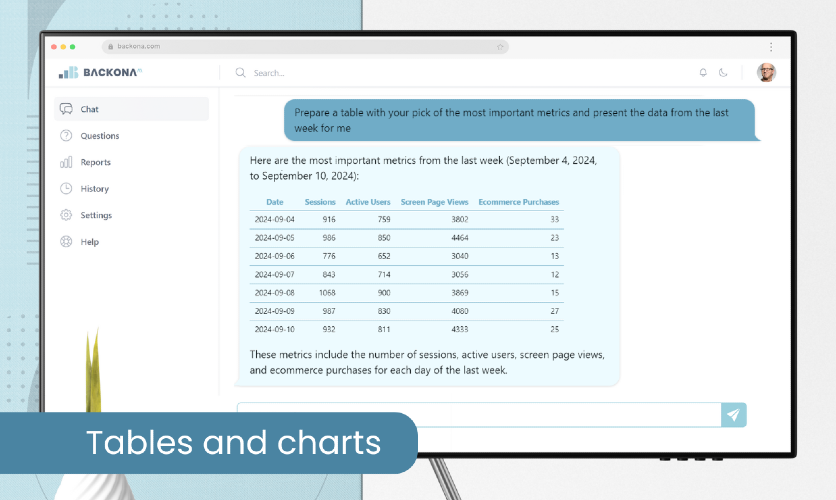Click ecommerce purchases value 33
The height and width of the screenshot is (500, 836).
tap(554, 219)
